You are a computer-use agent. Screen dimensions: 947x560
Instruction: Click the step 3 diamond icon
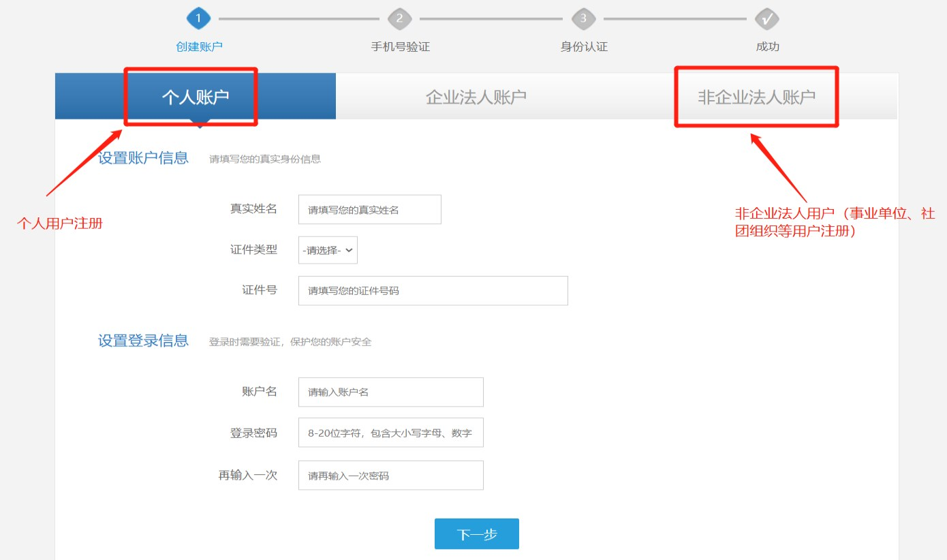click(583, 18)
